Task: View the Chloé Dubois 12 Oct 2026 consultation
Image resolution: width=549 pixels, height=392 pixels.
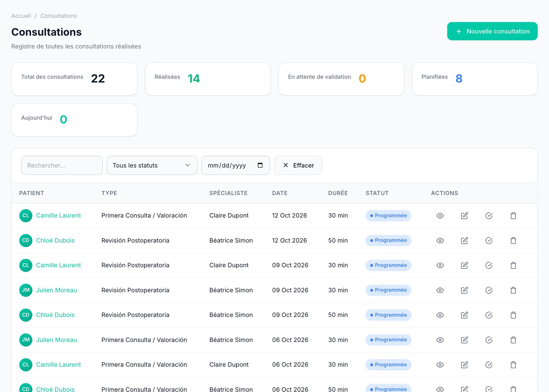Action: coord(440,240)
